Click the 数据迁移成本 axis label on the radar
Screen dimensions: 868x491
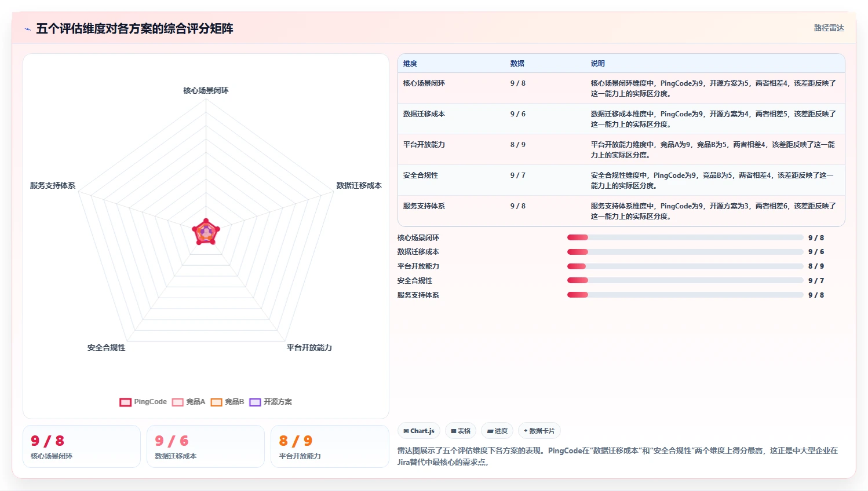tap(359, 185)
